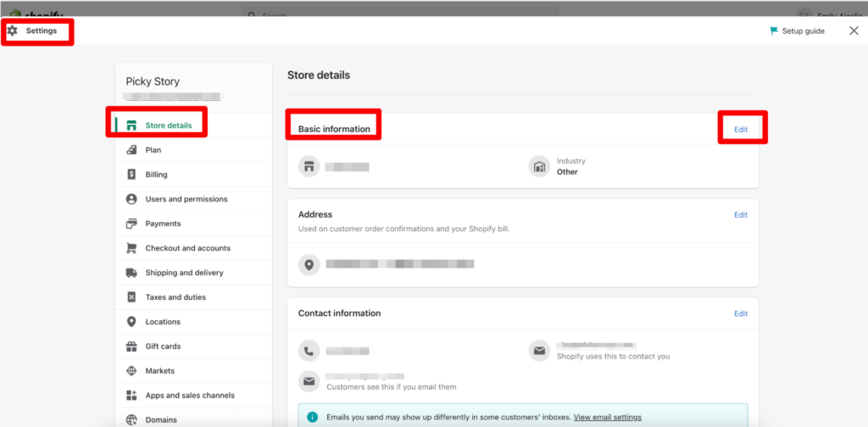Viewport: 868px width, 427px height.
Task: Open Apps and sales channels
Action: click(189, 396)
